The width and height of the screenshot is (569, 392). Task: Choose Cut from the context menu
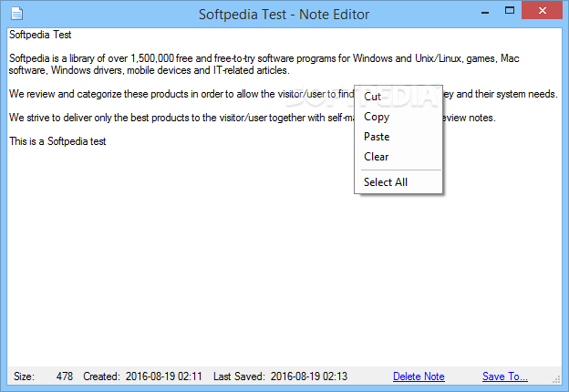tap(398, 97)
